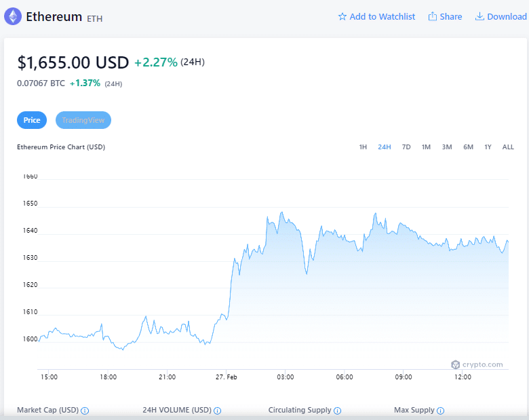529x420 pixels.
Task: Click the 1610 y-axis label
Action: [x=30, y=311]
